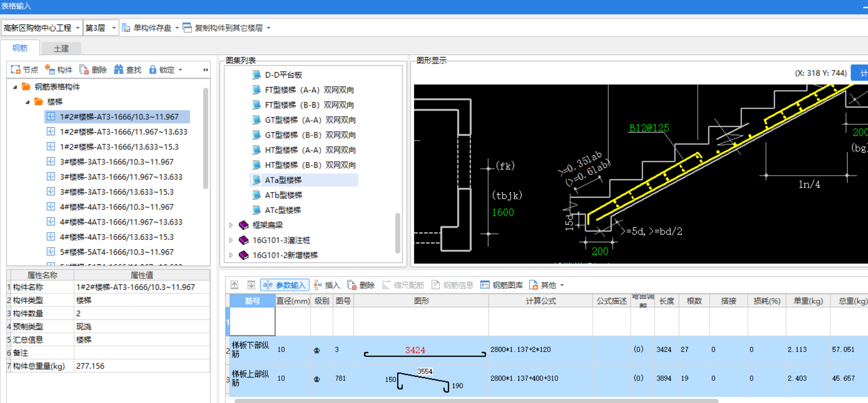Viewport: 868px width, 403px height.
Task: Click the green 1600 dimension value
Action: (503, 212)
